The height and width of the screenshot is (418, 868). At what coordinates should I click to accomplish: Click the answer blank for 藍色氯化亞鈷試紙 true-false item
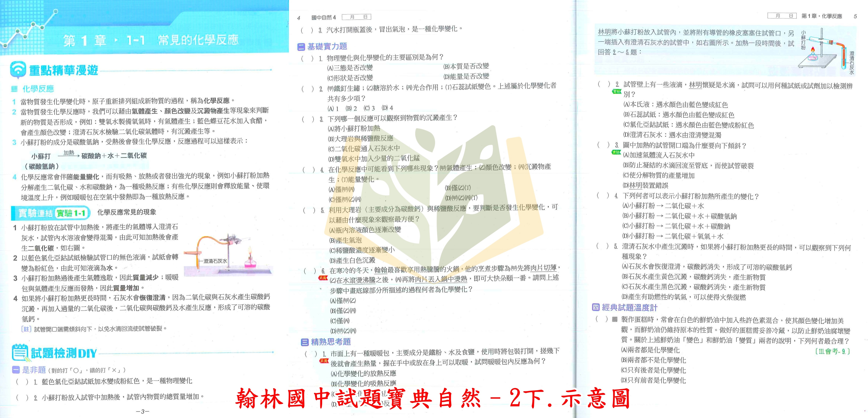(x=22, y=382)
